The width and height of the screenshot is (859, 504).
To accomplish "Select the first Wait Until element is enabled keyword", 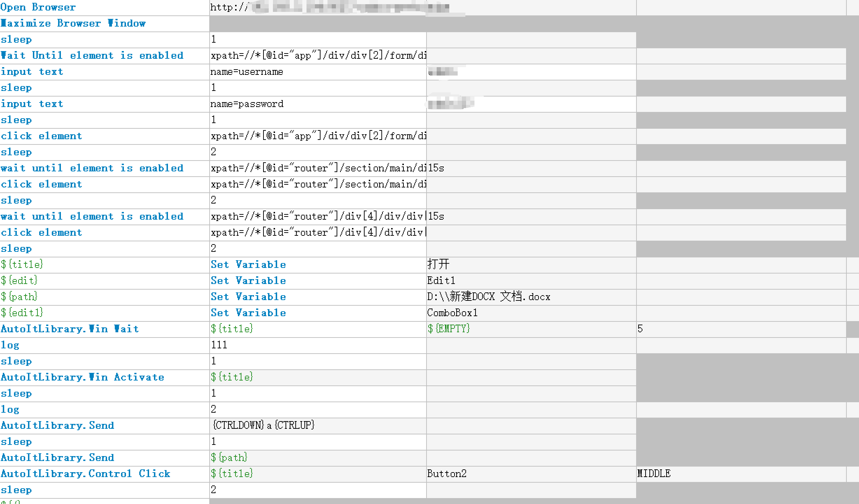I will coord(92,56).
